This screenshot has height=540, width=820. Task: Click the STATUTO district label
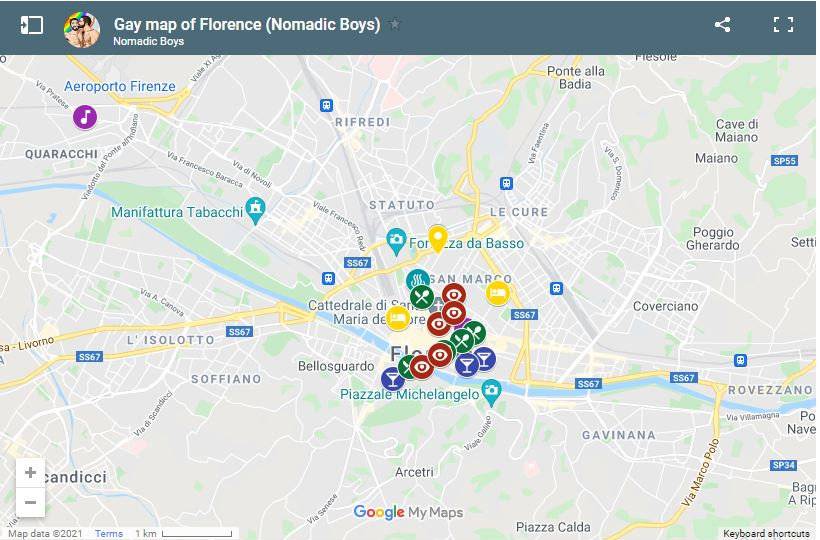pos(402,205)
